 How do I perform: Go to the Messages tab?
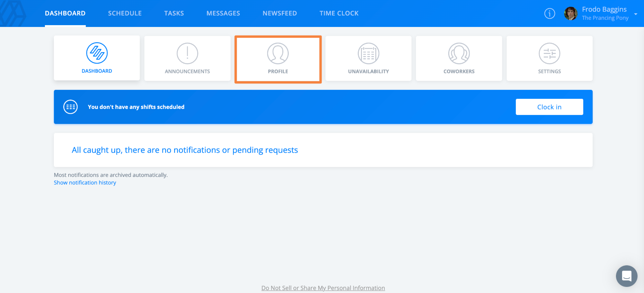click(x=223, y=13)
